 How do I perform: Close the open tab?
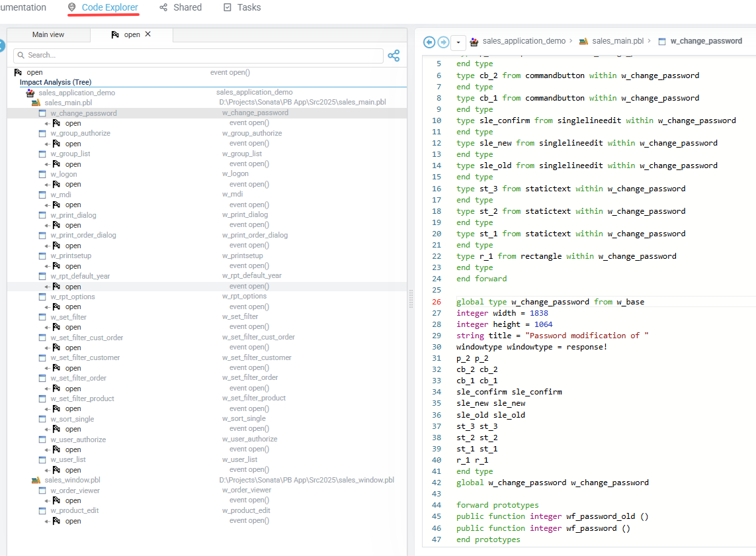[x=148, y=34]
